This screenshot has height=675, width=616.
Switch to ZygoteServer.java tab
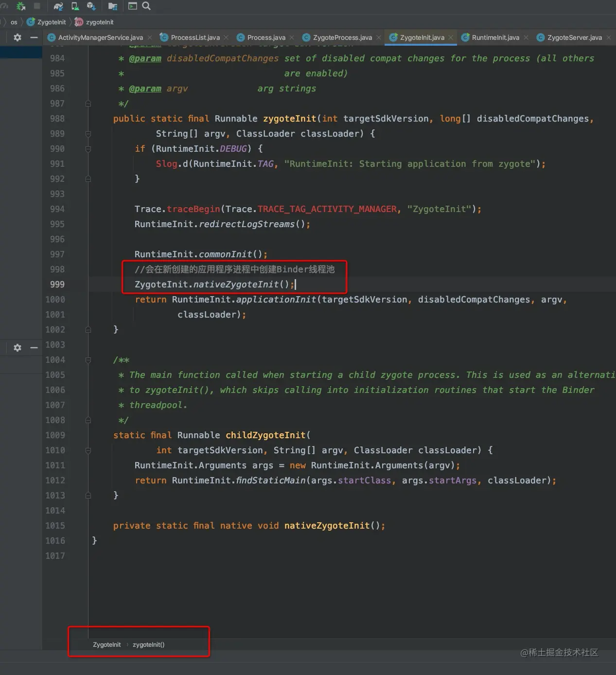point(574,37)
